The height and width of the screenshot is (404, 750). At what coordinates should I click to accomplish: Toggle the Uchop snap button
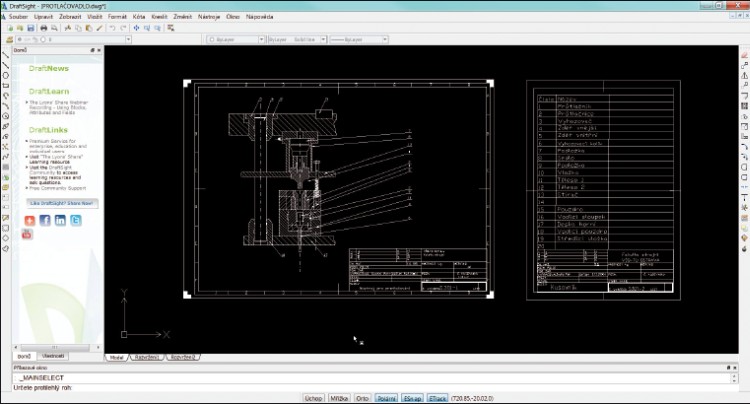point(313,398)
